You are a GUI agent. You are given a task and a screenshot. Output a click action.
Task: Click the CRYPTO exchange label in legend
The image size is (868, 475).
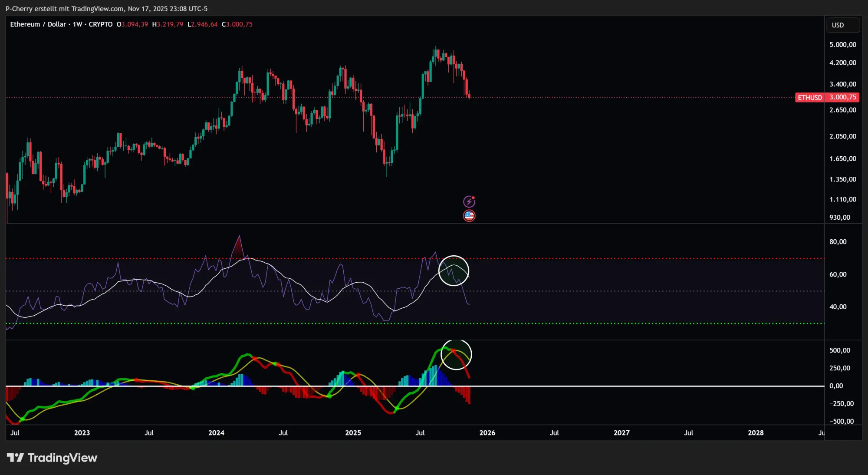100,24
